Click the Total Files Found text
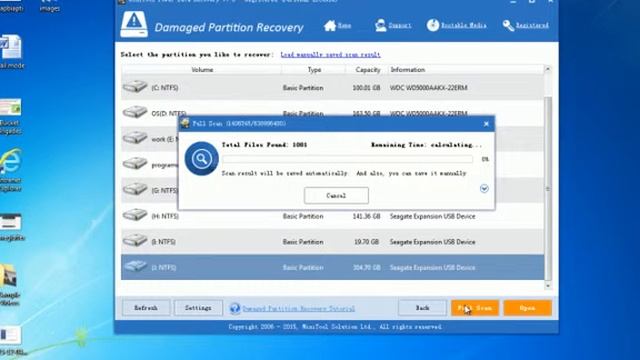 (264, 145)
